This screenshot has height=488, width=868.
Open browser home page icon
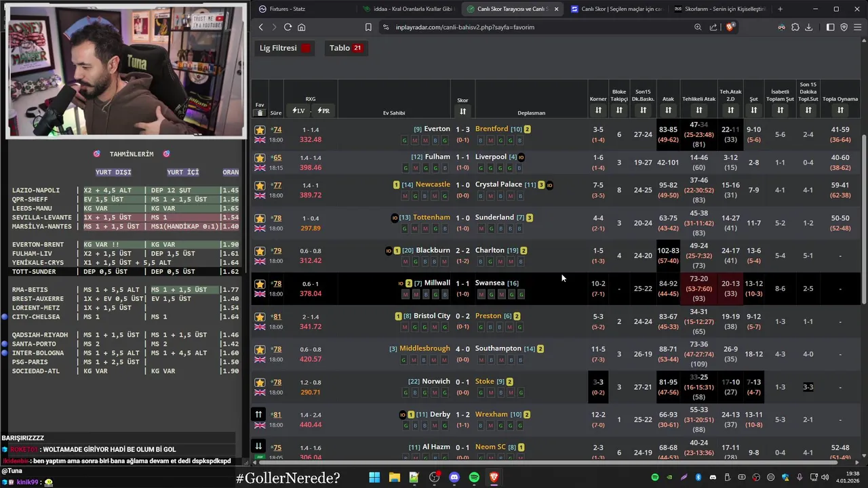point(301,27)
